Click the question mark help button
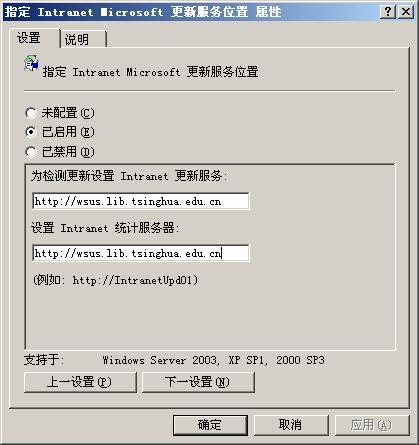 click(x=388, y=12)
